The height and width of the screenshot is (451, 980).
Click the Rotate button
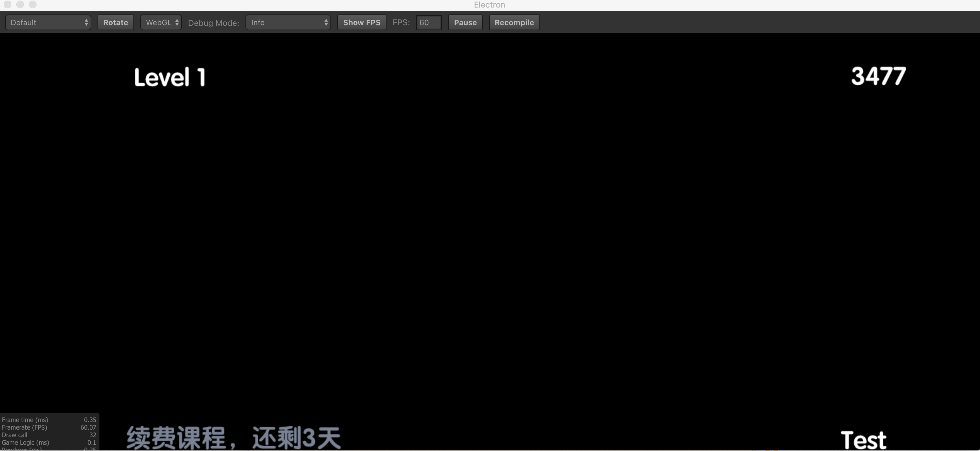tap(115, 22)
